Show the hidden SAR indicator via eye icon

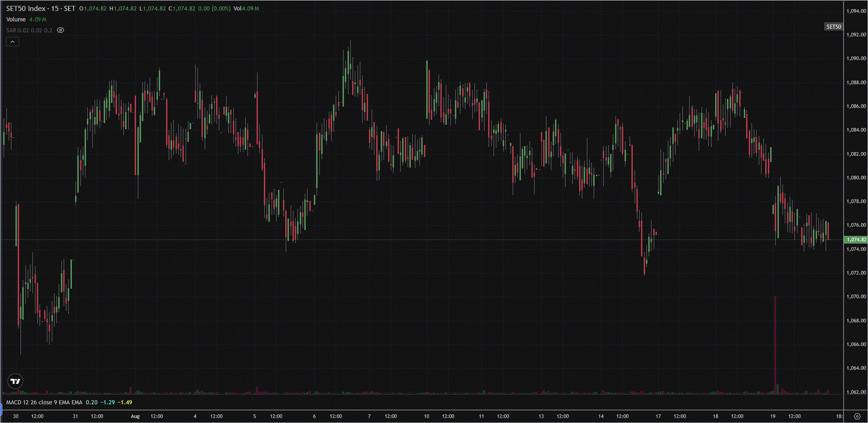[61, 30]
